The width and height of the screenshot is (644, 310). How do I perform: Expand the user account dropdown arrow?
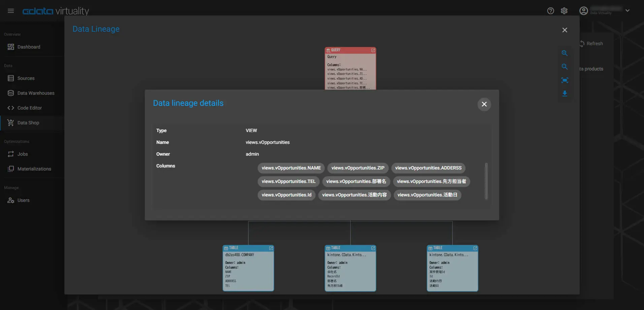click(627, 11)
